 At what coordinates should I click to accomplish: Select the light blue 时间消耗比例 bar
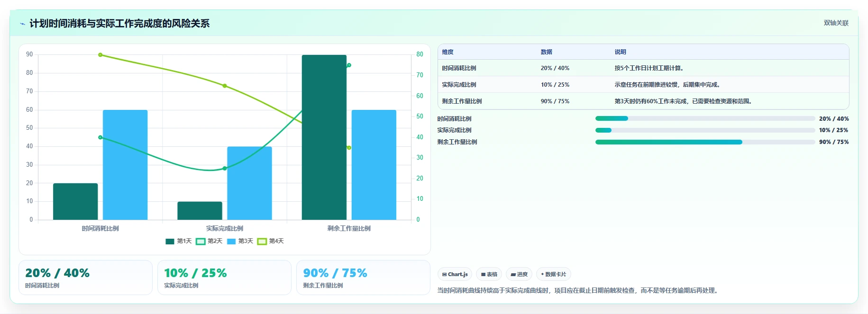[x=125, y=165]
